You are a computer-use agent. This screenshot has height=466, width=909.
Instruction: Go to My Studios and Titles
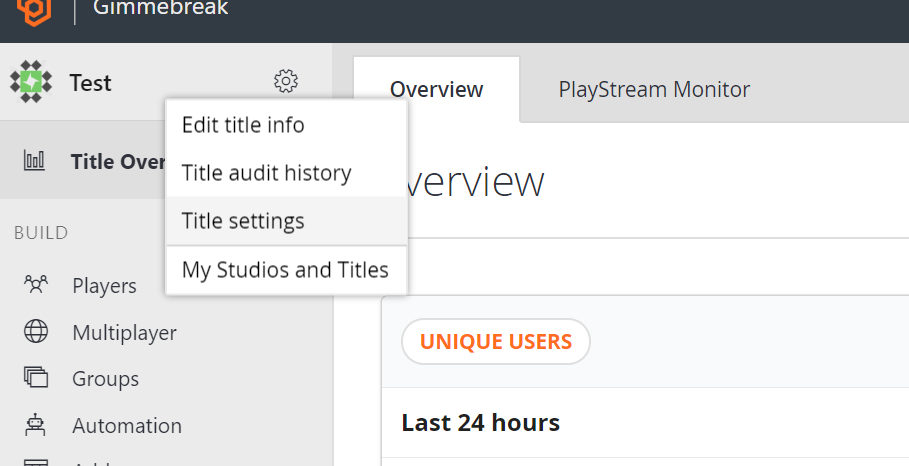(x=285, y=270)
